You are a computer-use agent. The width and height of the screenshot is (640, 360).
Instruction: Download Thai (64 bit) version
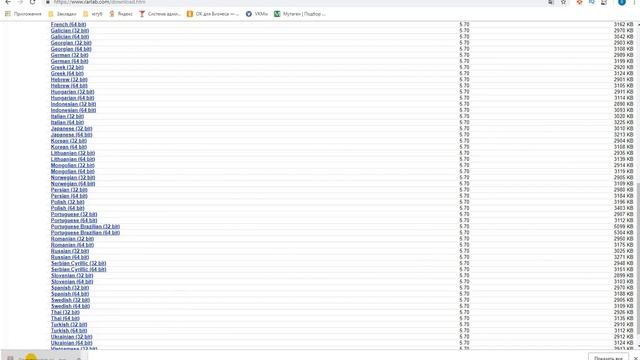pyautogui.click(x=65, y=318)
